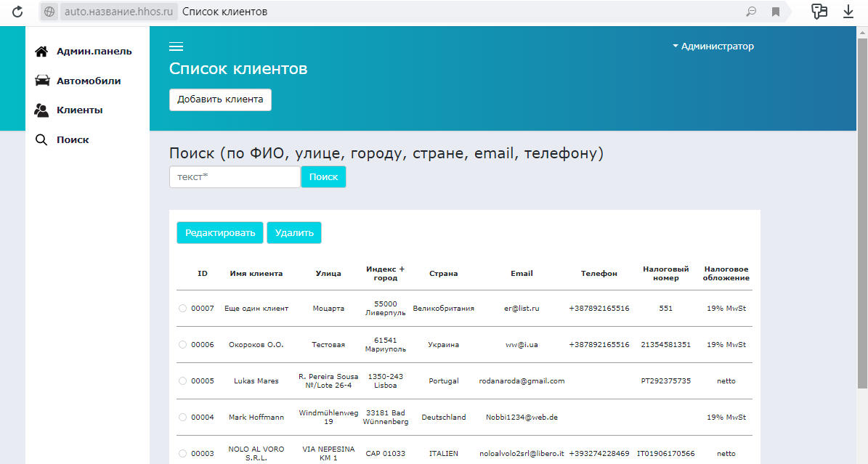Click tax number PT292375735
The width and height of the screenshot is (868, 464).
point(666,381)
